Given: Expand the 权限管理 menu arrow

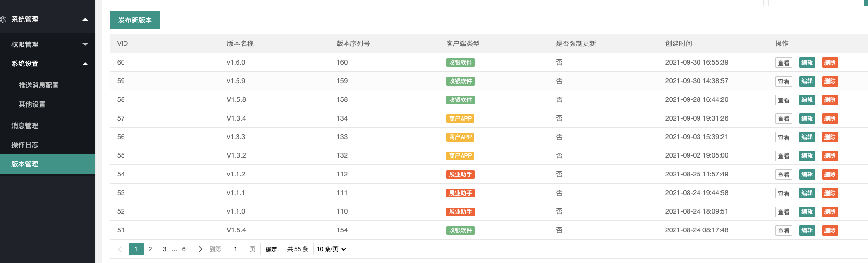Looking at the screenshot, I should click(x=85, y=44).
